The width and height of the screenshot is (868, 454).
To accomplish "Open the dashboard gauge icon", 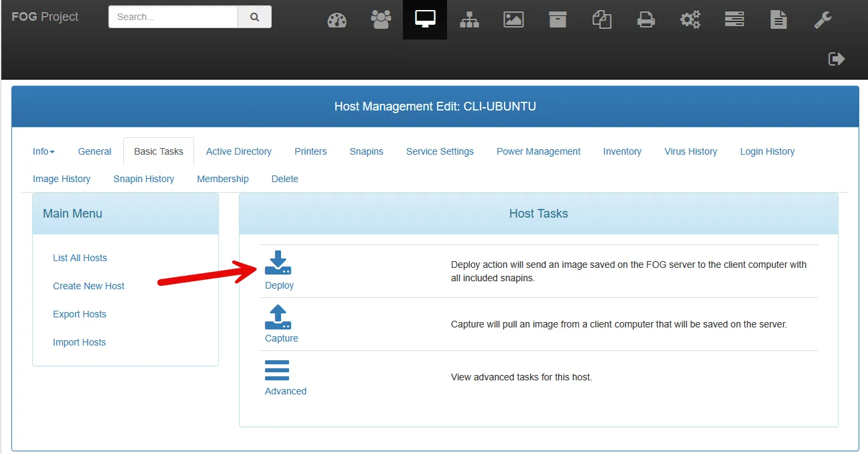I will click(337, 20).
